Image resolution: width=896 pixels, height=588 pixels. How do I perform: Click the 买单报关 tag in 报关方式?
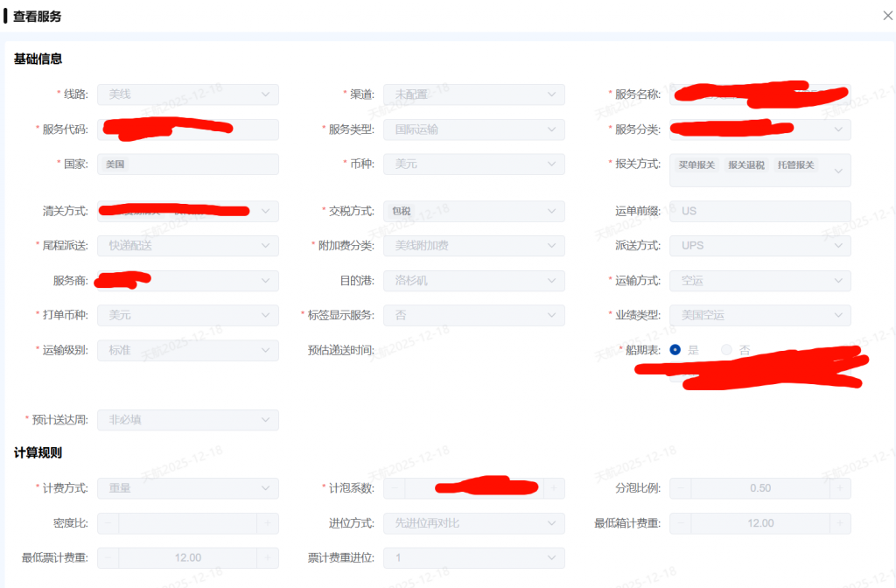[x=697, y=165]
